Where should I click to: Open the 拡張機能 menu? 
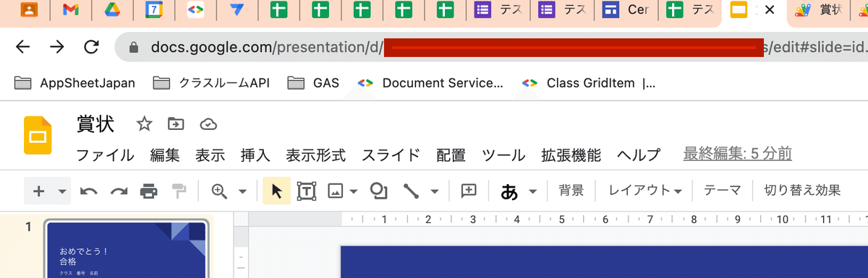coord(571,155)
